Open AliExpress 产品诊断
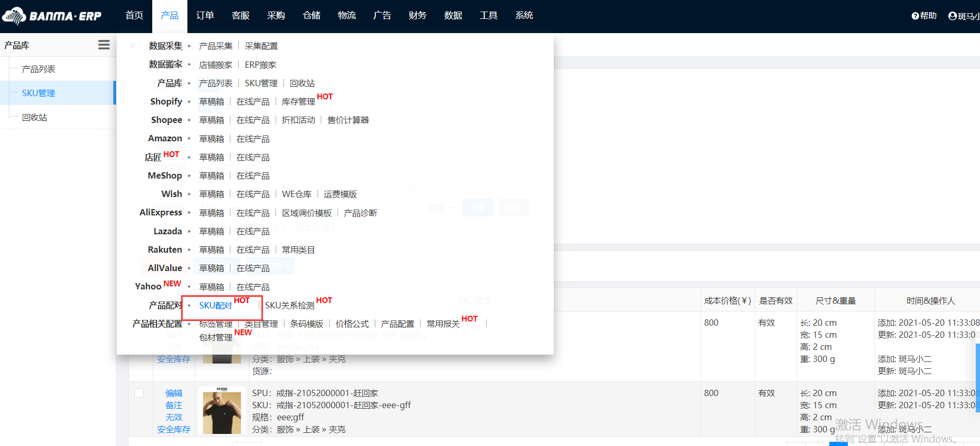The width and height of the screenshot is (980, 446). click(361, 213)
